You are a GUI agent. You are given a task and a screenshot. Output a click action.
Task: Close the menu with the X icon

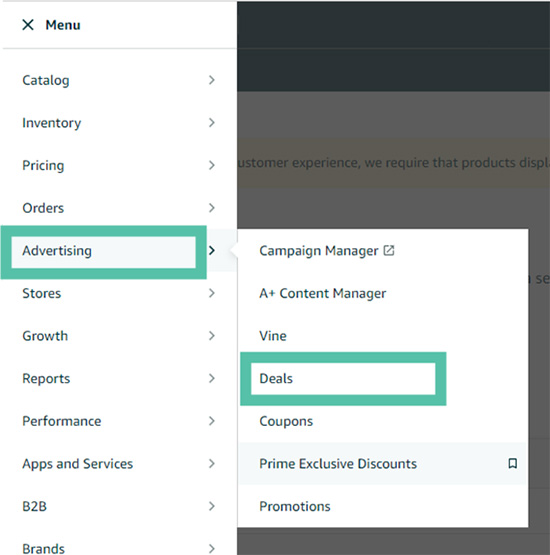pyautogui.click(x=28, y=25)
